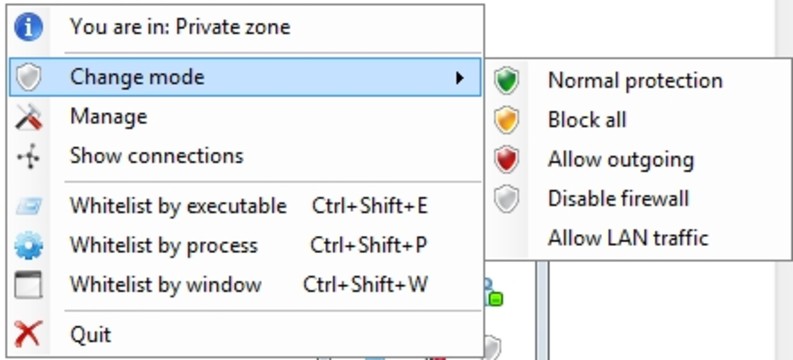Click the grey shield beside Change mode
793x360 pixels.
tap(28, 77)
